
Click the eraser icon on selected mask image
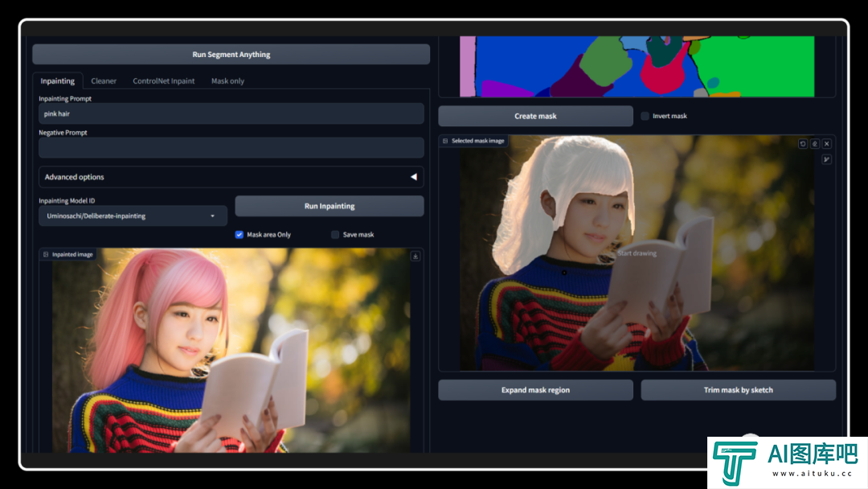815,143
